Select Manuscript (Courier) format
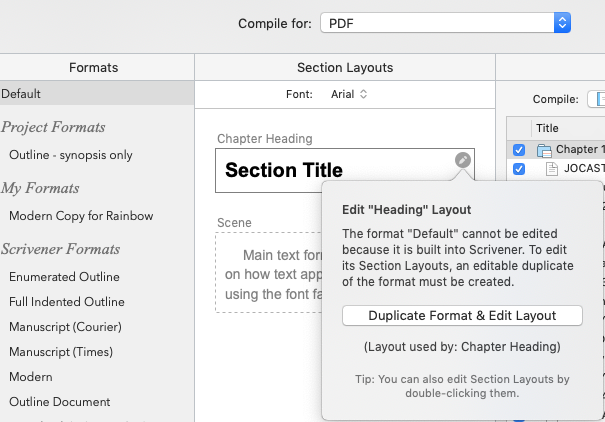The image size is (605, 422). [x=65, y=327]
